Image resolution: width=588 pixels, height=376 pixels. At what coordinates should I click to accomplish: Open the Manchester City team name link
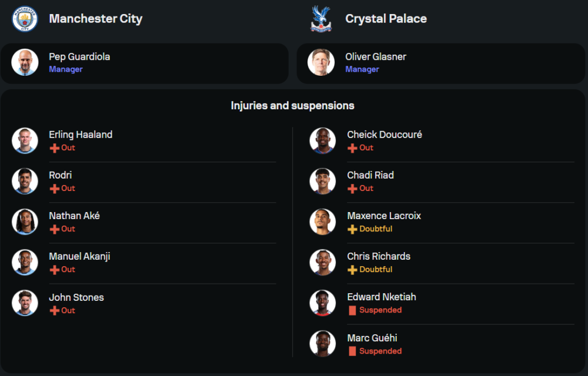96,19
